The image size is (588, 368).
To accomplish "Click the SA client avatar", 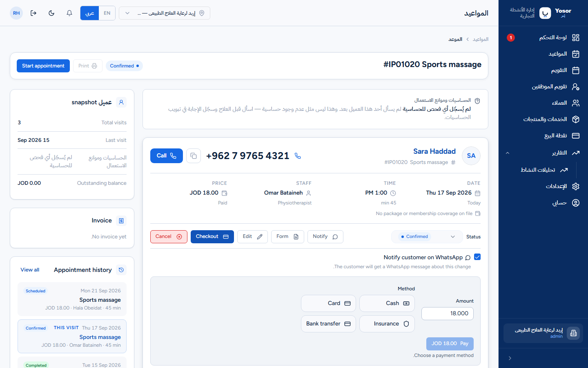I will [x=471, y=156].
